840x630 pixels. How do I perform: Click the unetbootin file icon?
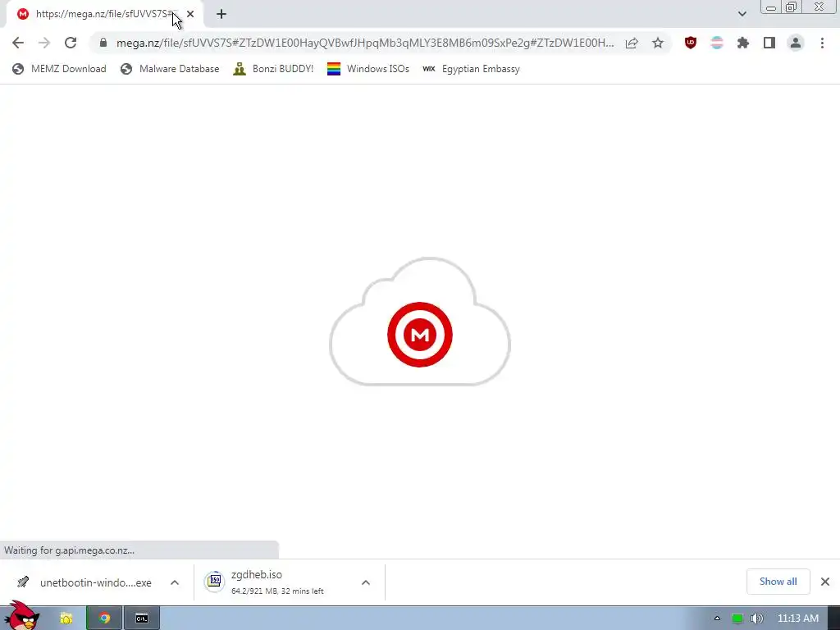coord(22,582)
